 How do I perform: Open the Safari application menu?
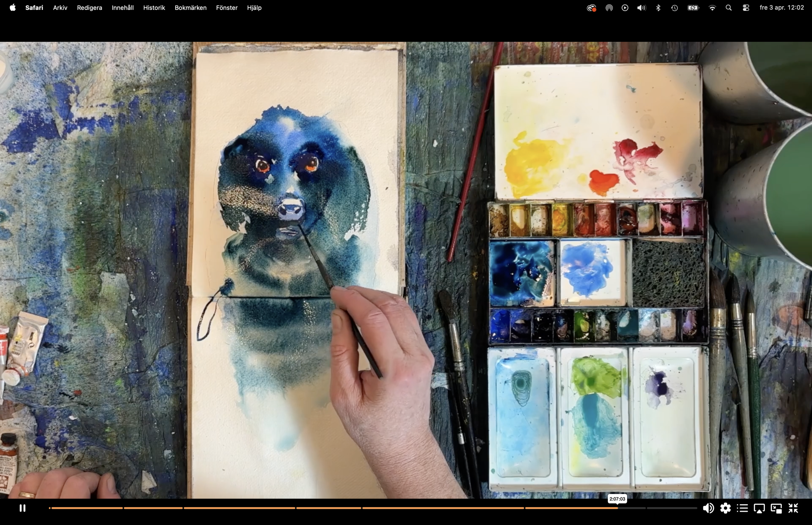pyautogui.click(x=34, y=8)
